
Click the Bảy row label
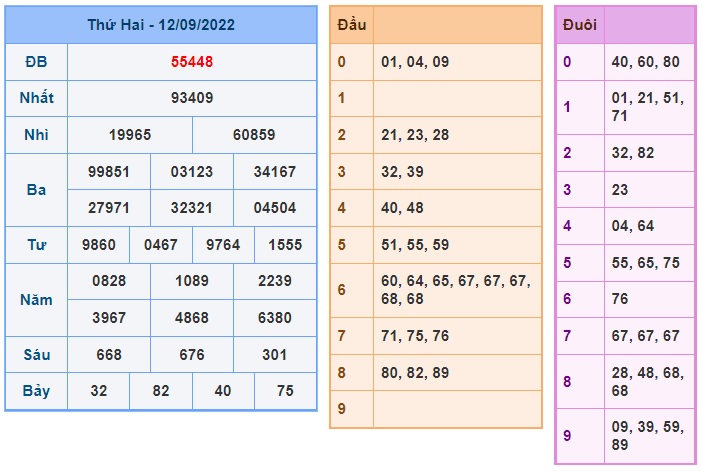(36, 391)
